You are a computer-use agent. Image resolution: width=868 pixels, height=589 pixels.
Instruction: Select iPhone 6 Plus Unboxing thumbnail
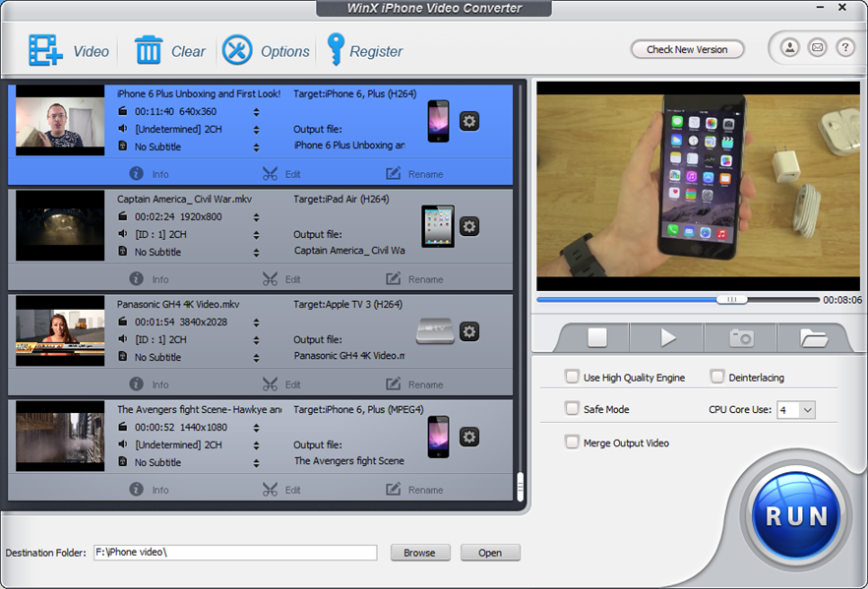(x=60, y=120)
